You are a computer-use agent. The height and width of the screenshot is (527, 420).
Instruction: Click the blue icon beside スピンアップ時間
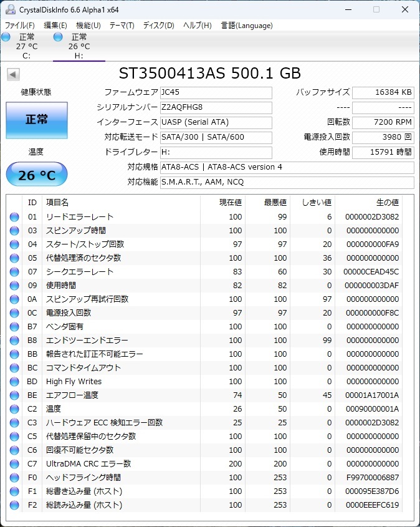pos(15,230)
